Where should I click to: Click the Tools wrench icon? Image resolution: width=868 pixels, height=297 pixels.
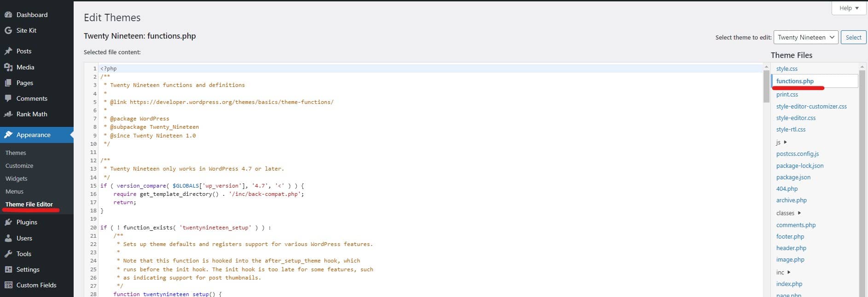8,254
